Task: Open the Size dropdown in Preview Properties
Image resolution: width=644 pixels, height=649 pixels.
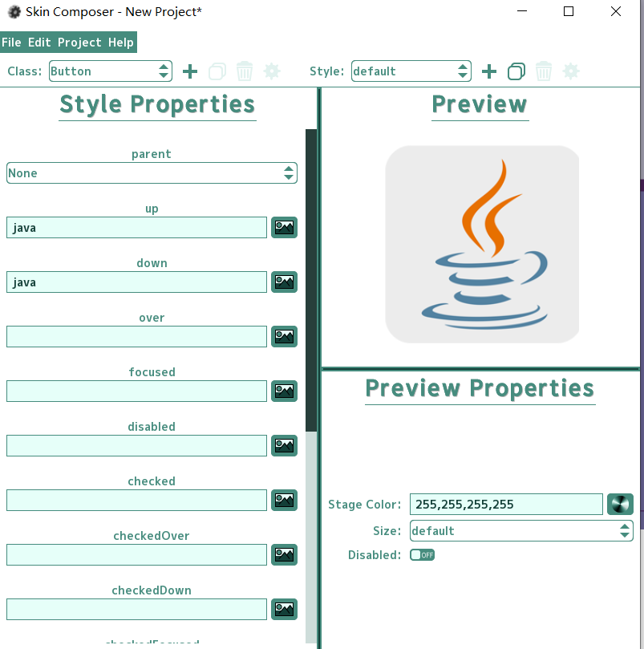Action: 521,530
